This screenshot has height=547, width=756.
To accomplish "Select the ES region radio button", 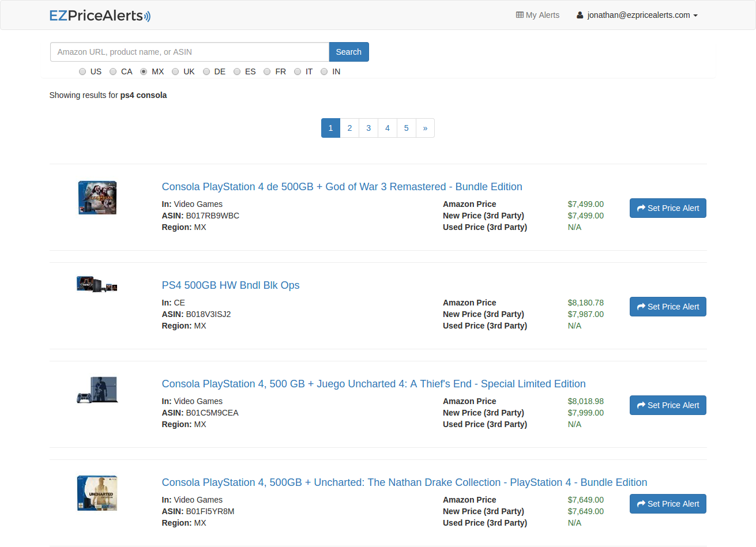I will pyautogui.click(x=237, y=71).
